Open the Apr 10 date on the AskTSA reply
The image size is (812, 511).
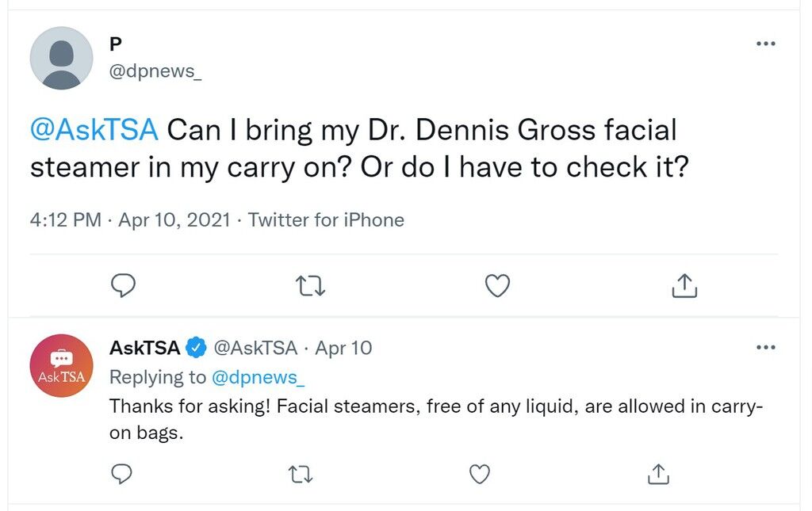pyautogui.click(x=343, y=348)
